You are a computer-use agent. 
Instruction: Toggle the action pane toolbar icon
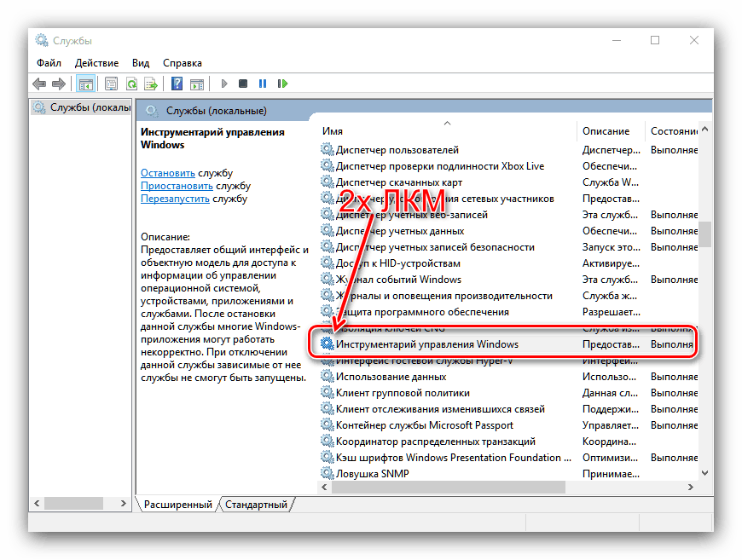[x=197, y=84]
